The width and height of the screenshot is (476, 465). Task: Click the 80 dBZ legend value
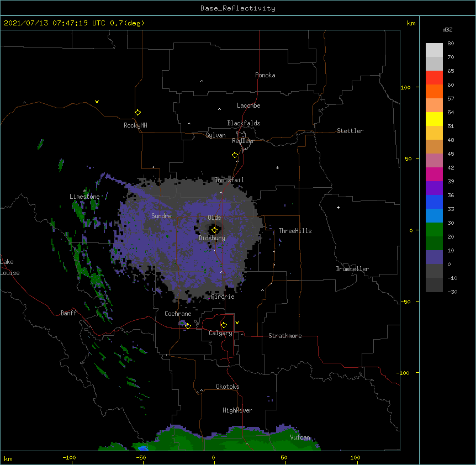pos(451,44)
